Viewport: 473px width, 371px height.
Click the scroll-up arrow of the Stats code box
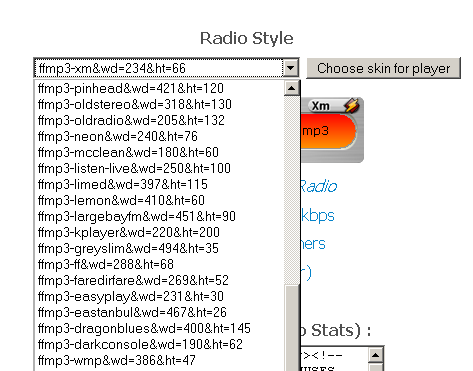coord(376,355)
